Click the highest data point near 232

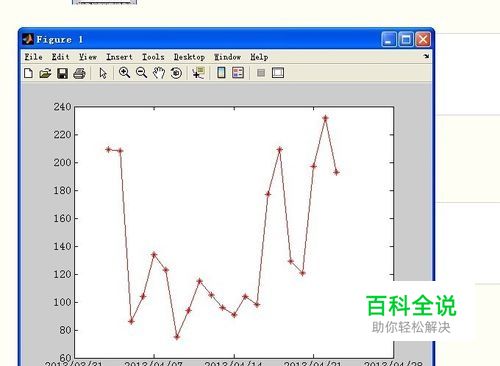325,118
